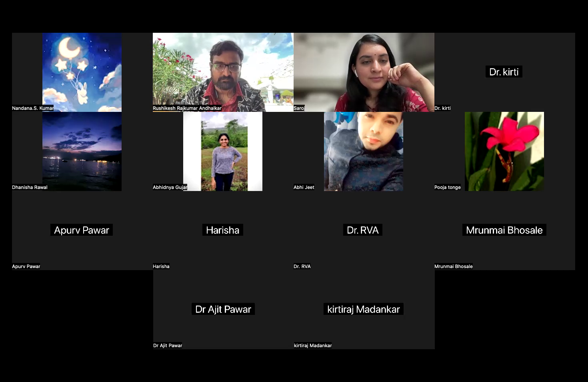Click the small Saroj name label
The image size is (588, 382).
(299, 108)
